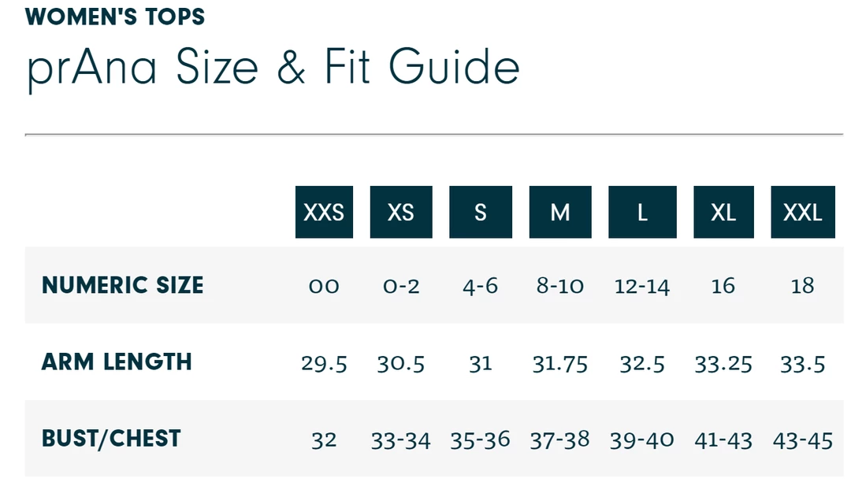
Task: Click the XL size header box
Action: pyautogui.click(x=723, y=212)
